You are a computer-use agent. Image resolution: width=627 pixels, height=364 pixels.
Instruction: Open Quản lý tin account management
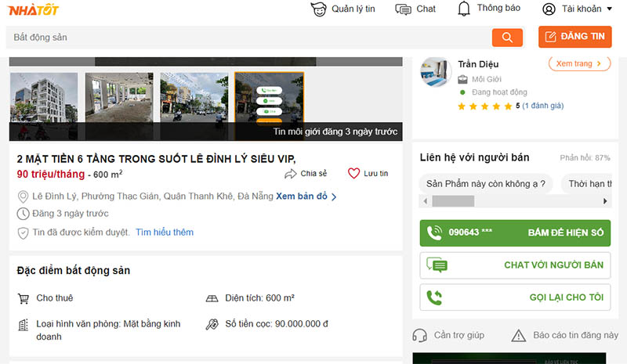[342, 9]
